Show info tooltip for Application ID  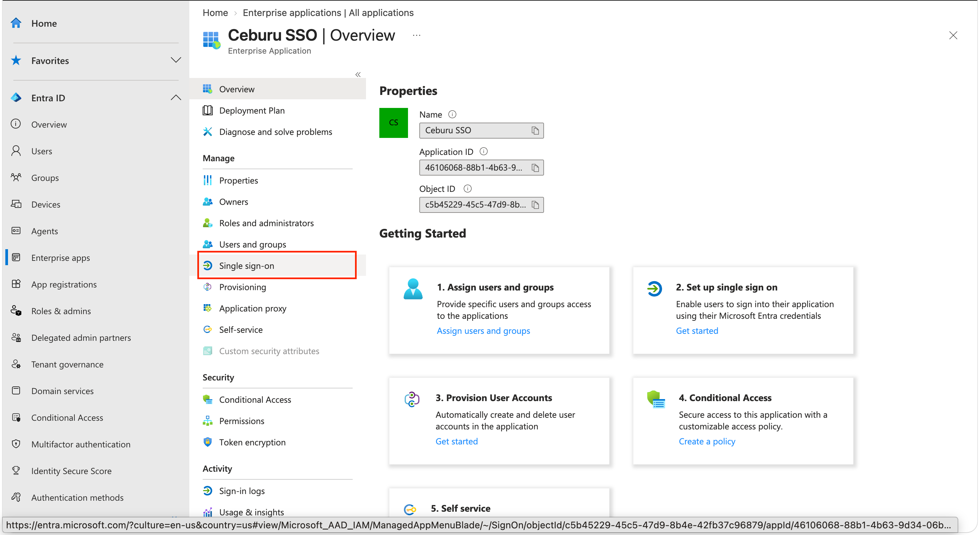(x=484, y=151)
